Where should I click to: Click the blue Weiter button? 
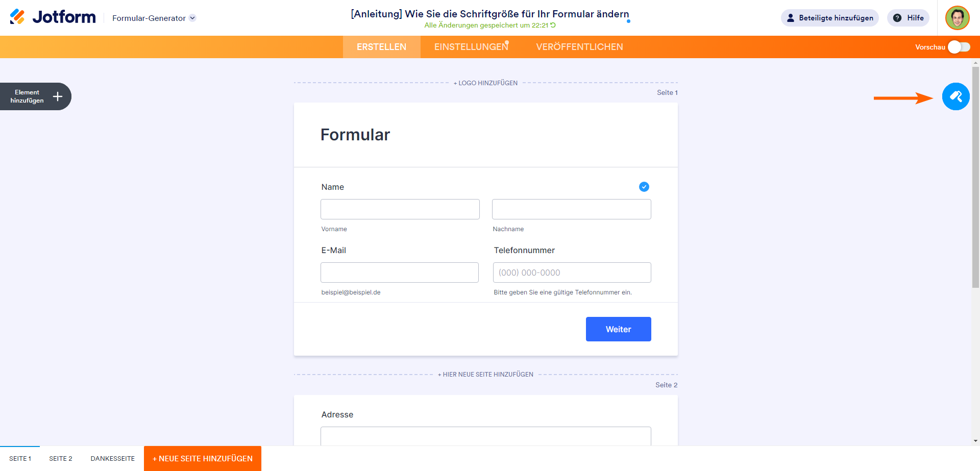tap(618, 329)
